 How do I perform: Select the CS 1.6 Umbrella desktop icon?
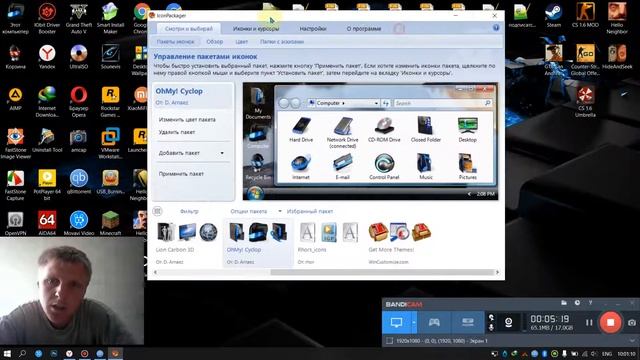click(585, 102)
